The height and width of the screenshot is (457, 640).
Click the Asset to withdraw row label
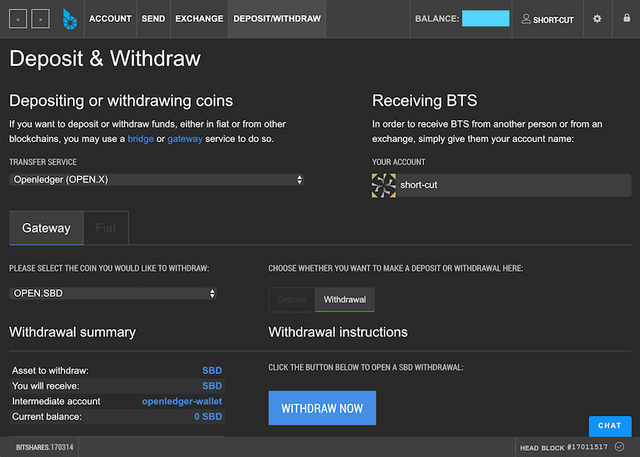(x=50, y=370)
